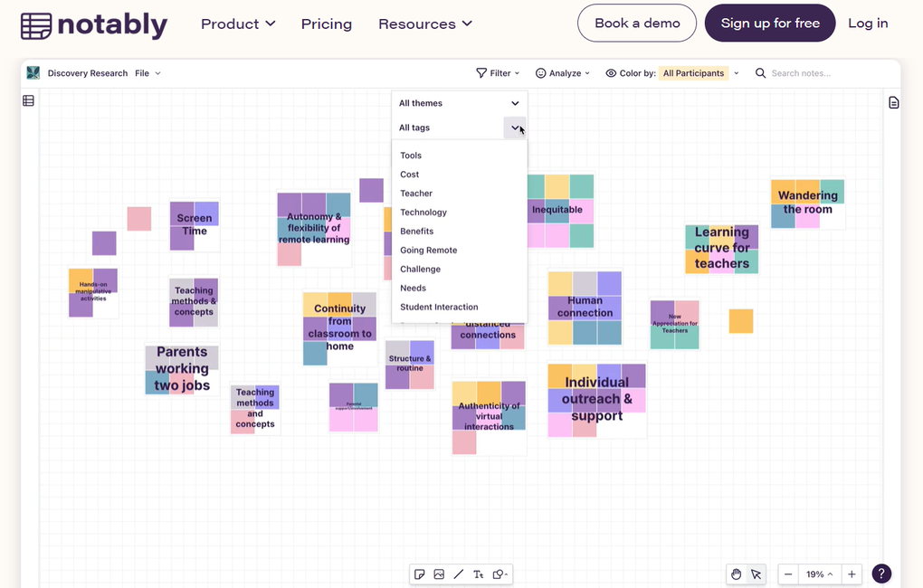Click the help question mark icon
923x588 pixels.
click(x=881, y=574)
